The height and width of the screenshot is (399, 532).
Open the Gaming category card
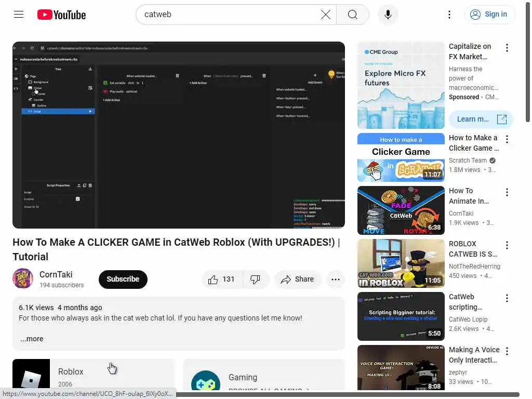(x=264, y=374)
